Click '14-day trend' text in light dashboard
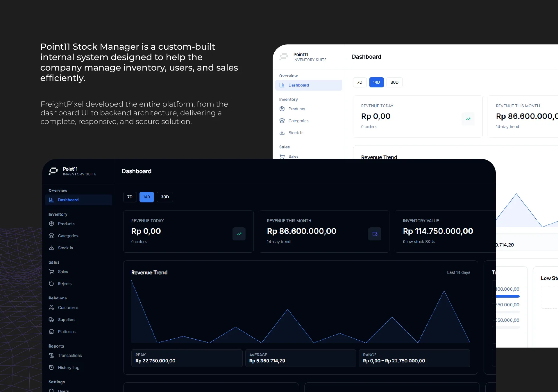 point(508,127)
